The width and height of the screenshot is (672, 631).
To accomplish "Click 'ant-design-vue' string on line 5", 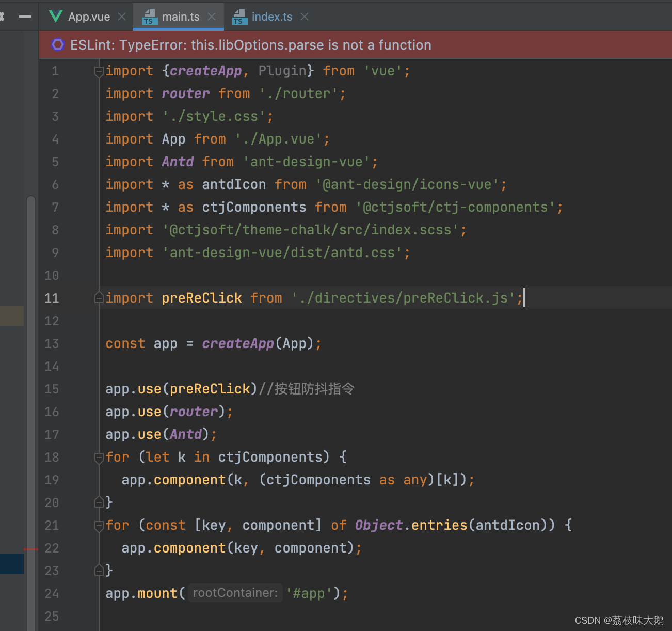I will click(307, 162).
